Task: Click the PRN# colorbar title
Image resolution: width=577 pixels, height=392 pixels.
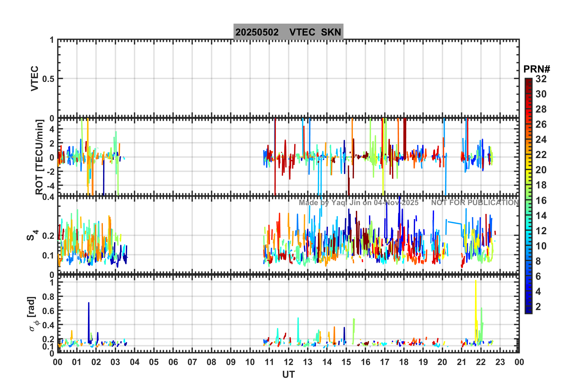Action: click(537, 69)
